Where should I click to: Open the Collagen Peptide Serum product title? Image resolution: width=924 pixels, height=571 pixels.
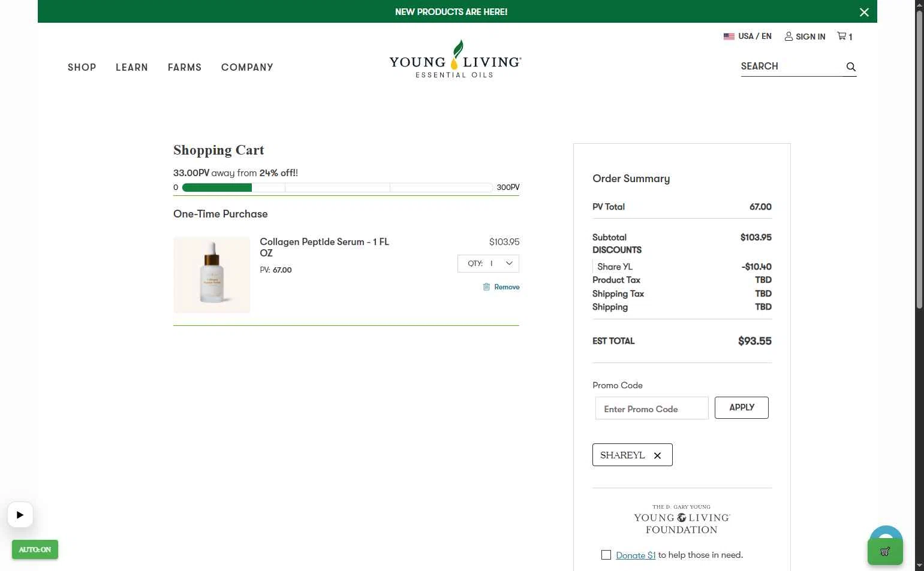(x=324, y=247)
